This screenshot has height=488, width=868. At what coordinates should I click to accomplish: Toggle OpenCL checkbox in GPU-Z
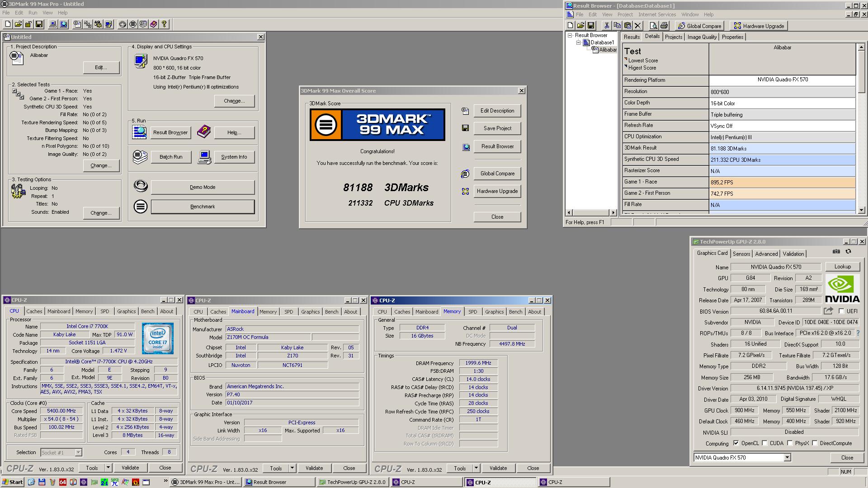point(736,443)
